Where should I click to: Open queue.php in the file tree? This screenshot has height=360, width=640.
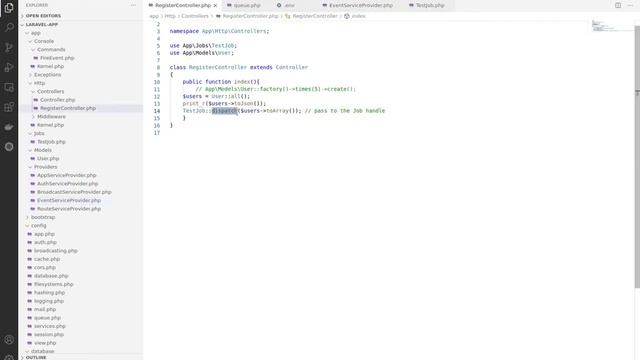(47, 318)
